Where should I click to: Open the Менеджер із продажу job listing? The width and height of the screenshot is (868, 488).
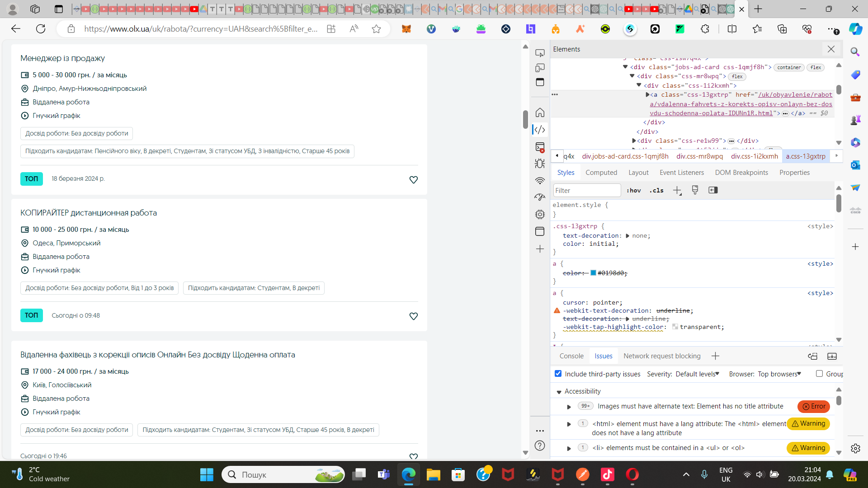62,58
